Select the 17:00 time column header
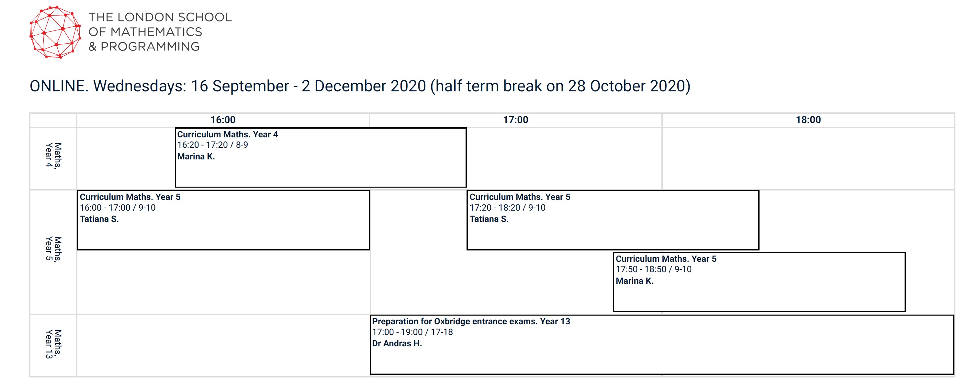Image resolution: width=980 pixels, height=382 pixels. click(x=515, y=120)
